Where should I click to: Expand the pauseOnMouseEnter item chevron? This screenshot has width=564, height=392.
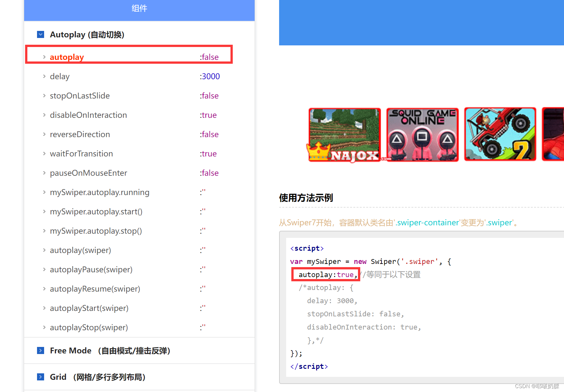coord(44,173)
